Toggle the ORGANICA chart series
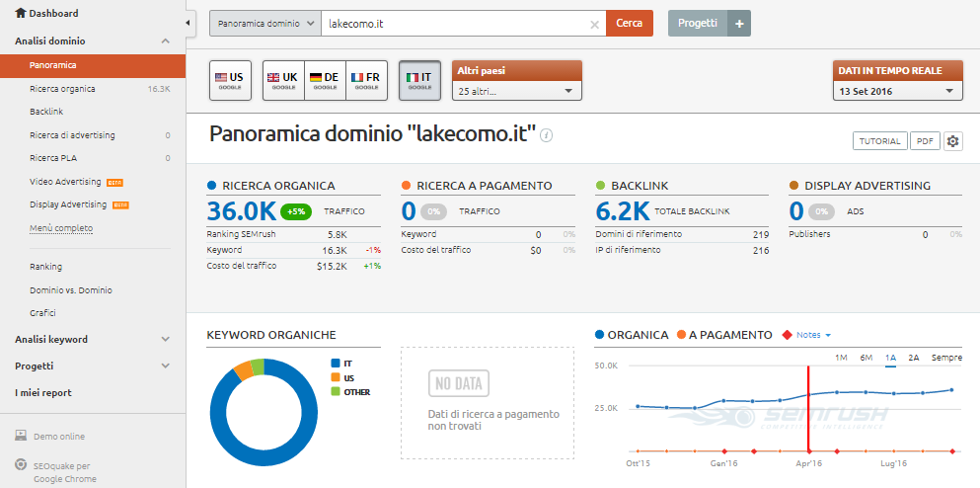The height and width of the screenshot is (488, 980). click(632, 335)
